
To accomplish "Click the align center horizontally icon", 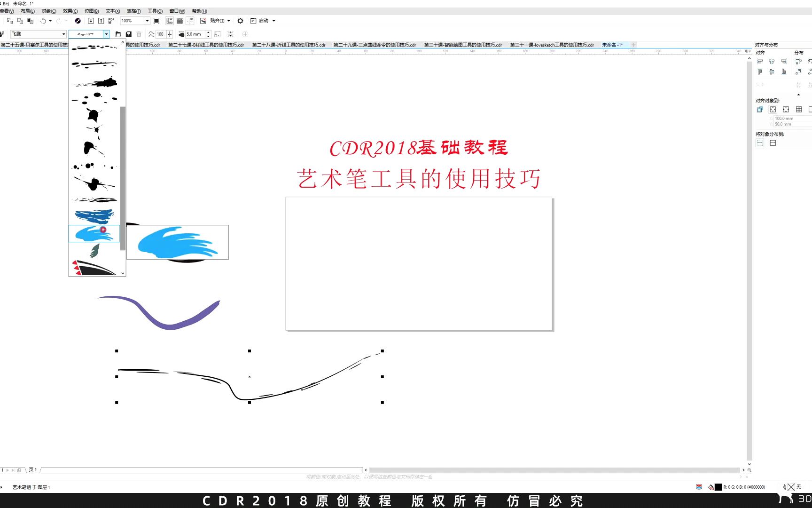I will tap(772, 61).
